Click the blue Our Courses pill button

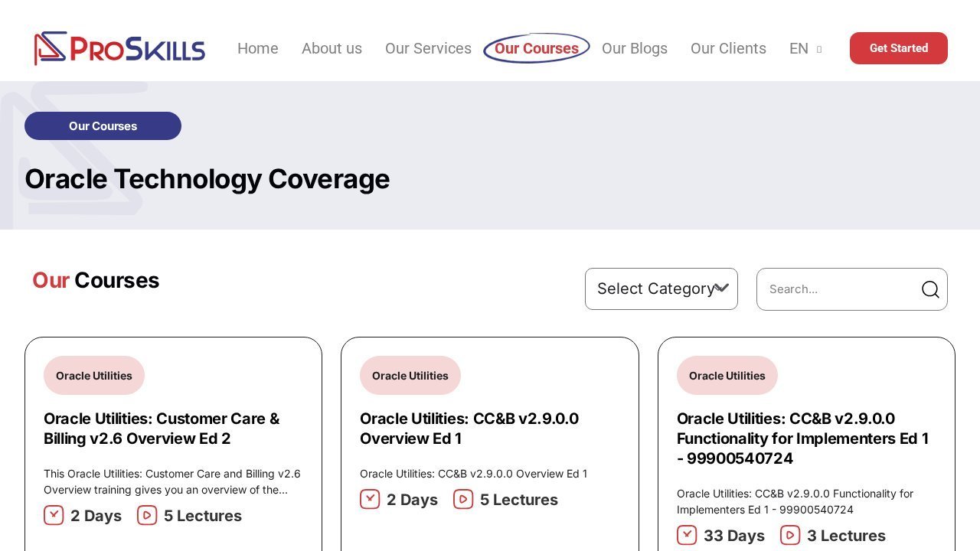coord(103,126)
